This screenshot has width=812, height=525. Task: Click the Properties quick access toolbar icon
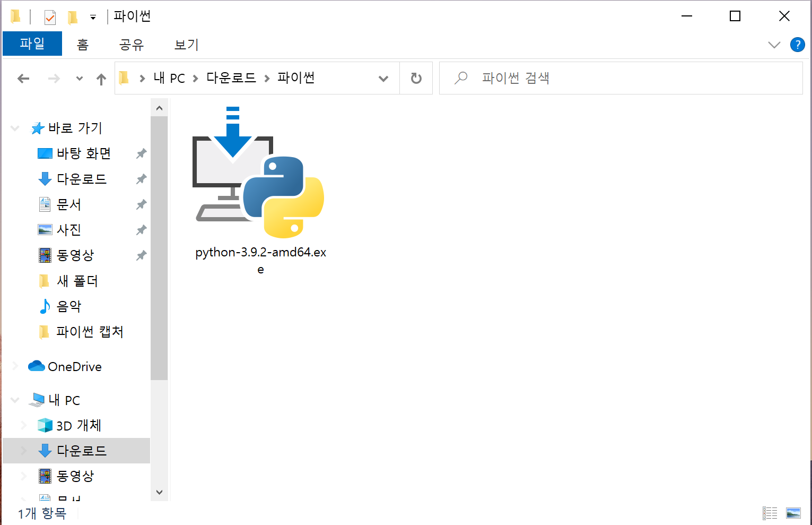(x=50, y=18)
